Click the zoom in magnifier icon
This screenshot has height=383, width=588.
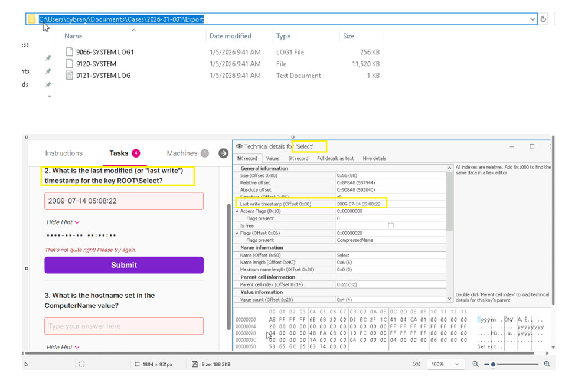tap(547, 364)
